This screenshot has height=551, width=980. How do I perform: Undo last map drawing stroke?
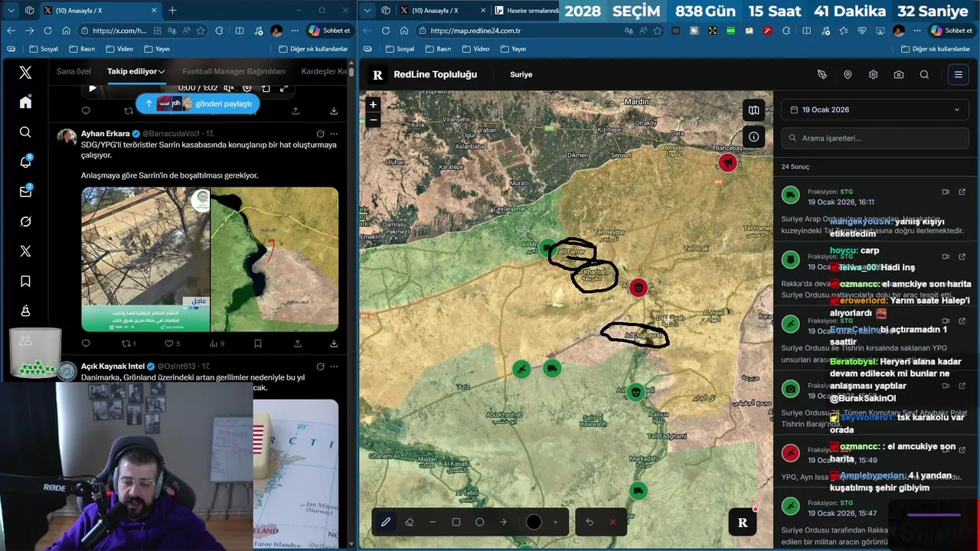pyautogui.click(x=590, y=522)
